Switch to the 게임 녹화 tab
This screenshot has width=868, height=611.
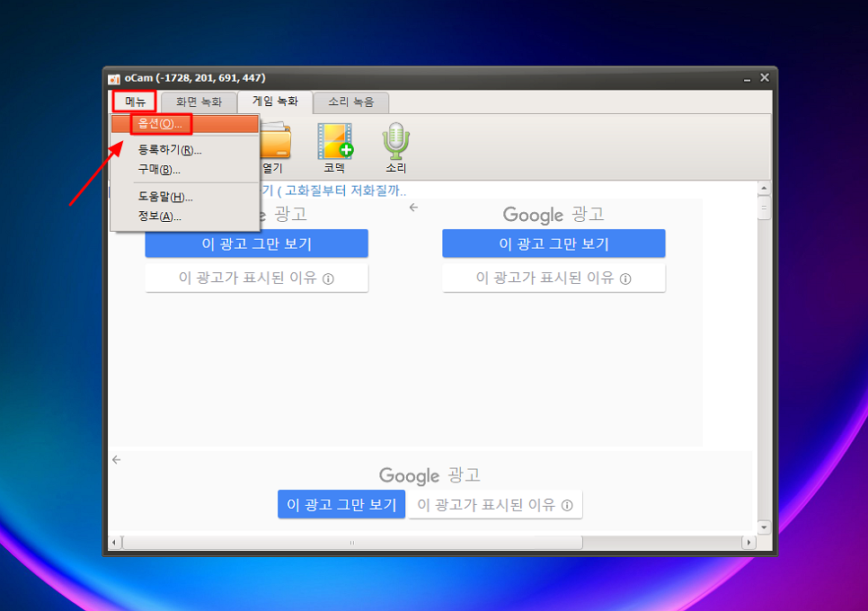point(275,102)
